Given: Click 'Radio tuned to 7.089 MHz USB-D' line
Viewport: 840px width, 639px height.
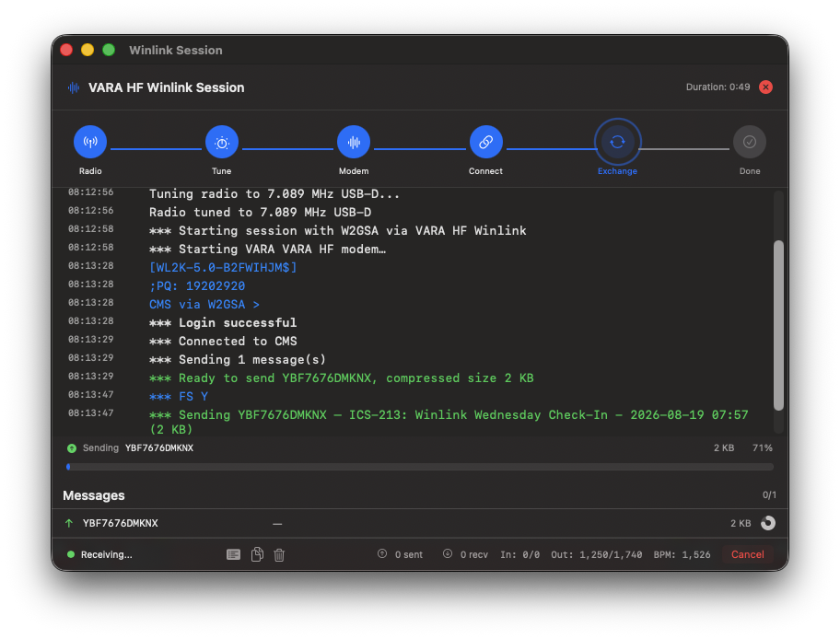Looking at the screenshot, I should click(x=260, y=212).
